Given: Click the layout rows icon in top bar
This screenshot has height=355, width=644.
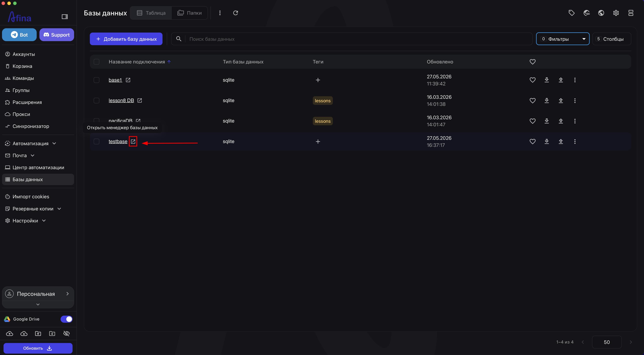Looking at the screenshot, I should click(631, 13).
